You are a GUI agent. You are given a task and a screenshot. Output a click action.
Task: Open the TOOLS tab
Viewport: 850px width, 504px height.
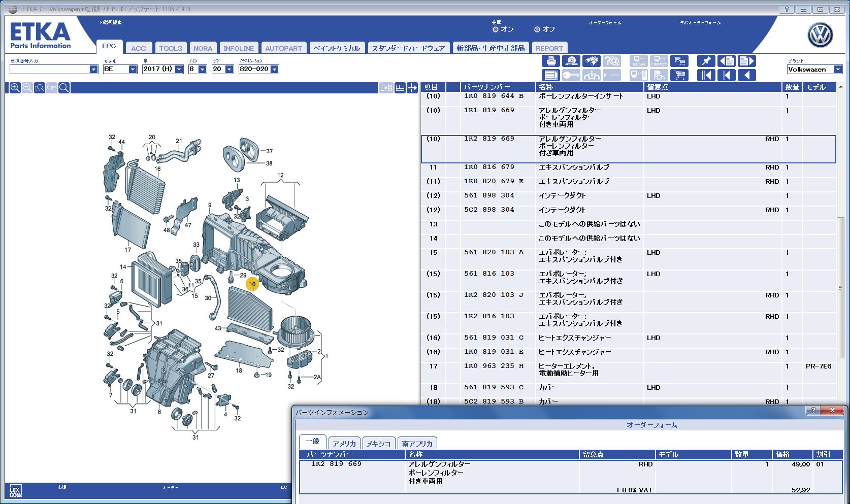pos(171,48)
